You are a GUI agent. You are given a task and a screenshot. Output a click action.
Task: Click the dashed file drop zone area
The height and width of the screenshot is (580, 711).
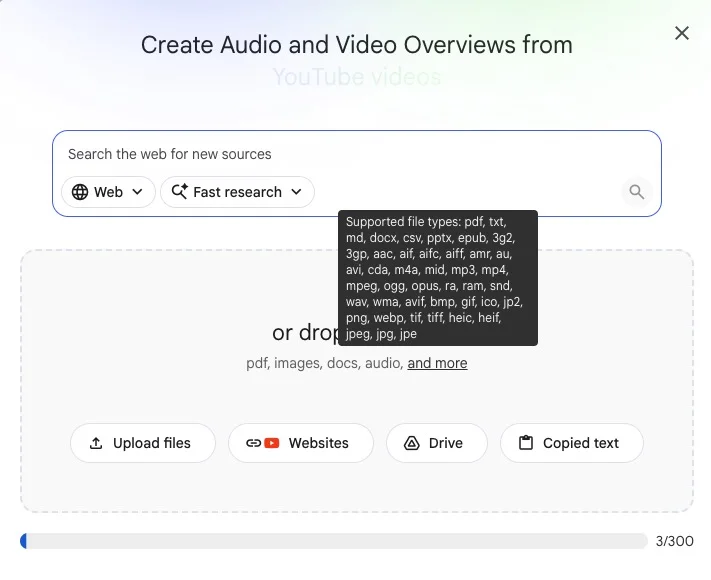tap(357, 381)
